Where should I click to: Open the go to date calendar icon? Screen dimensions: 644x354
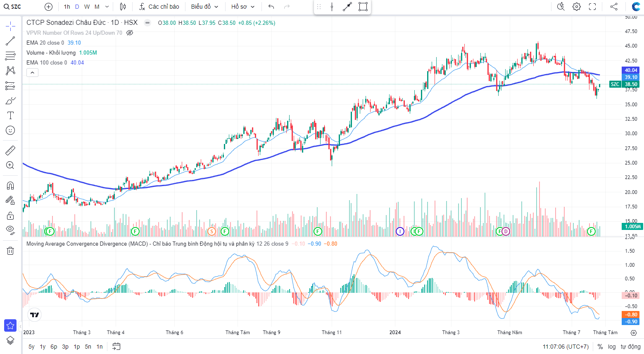pyautogui.click(x=116, y=347)
